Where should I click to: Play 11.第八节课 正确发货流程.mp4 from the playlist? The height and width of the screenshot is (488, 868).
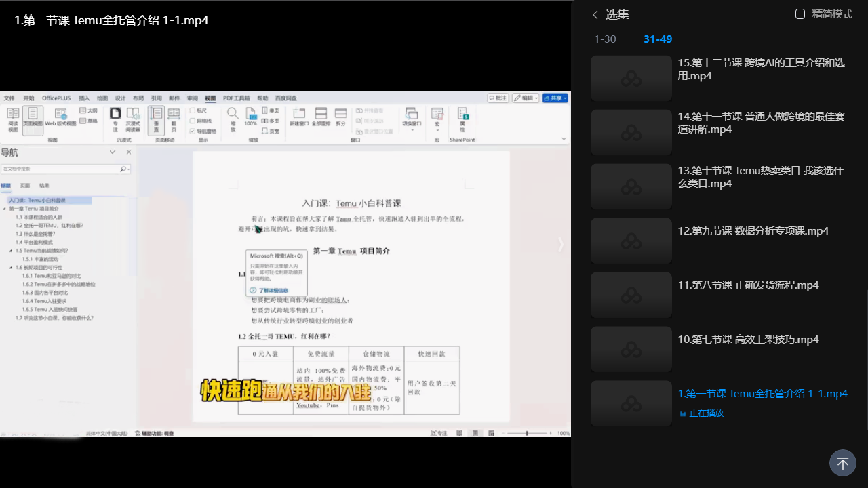click(x=748, y=285)
